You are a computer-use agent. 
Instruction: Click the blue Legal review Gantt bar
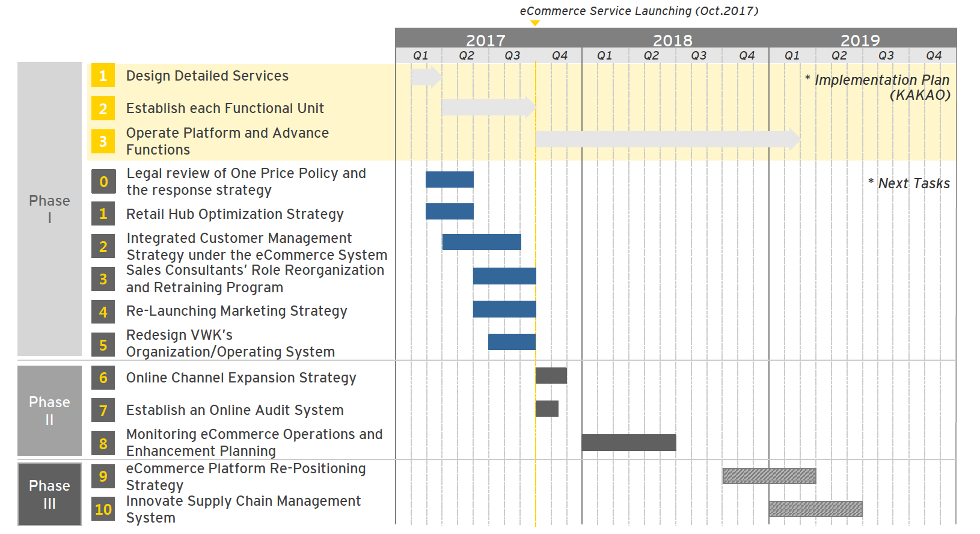(450, 179)
